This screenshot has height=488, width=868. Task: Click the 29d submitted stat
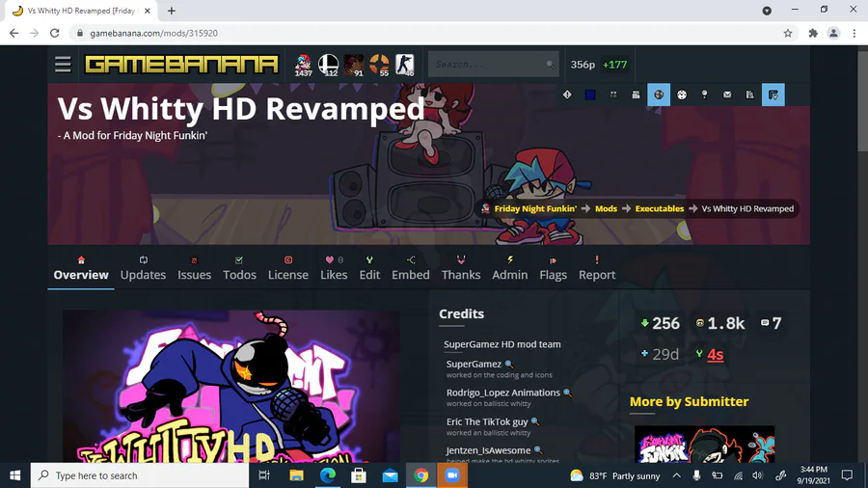[x=660, y=354]
